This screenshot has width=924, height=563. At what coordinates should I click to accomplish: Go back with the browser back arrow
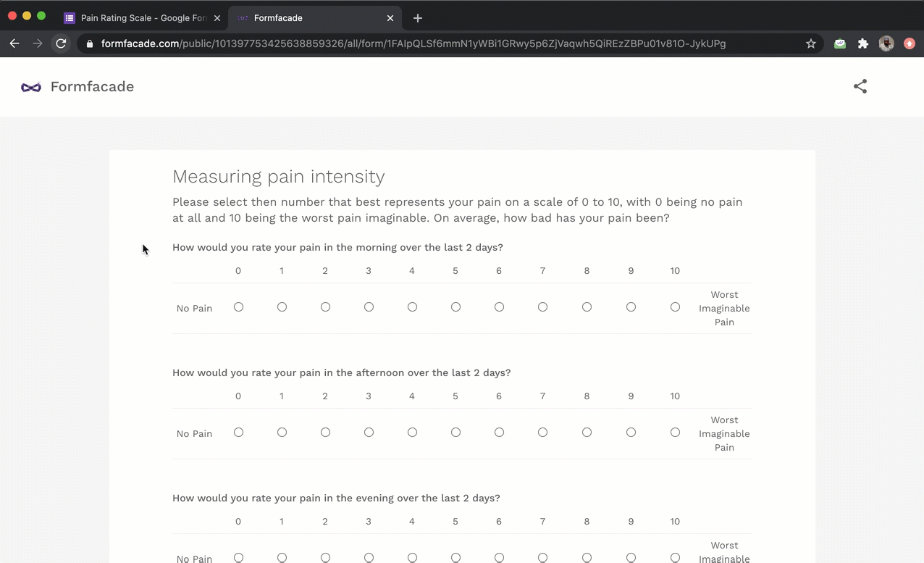coord(14,43)
